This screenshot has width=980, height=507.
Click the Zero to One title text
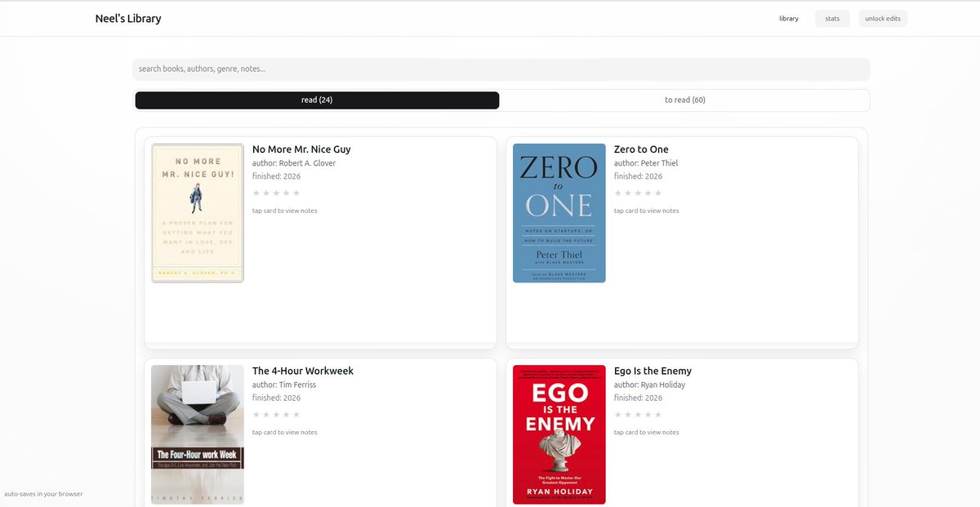(x=641, y=149)
